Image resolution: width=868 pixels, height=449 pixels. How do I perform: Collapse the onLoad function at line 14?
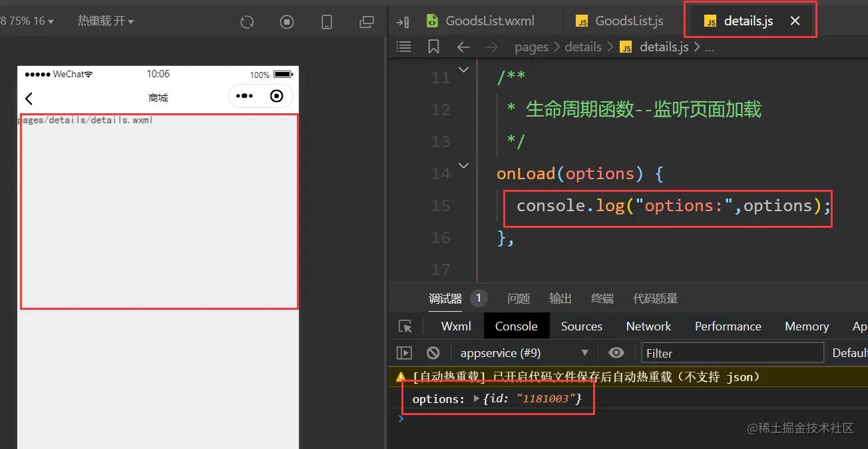pos(464,165)
